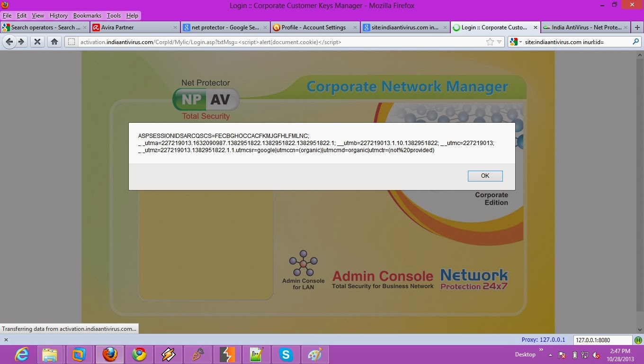Switch to Profile - Account Settings tab
The width and height of the screenshot is (644, 364).
pyautogui.click(x=315, y=27)
